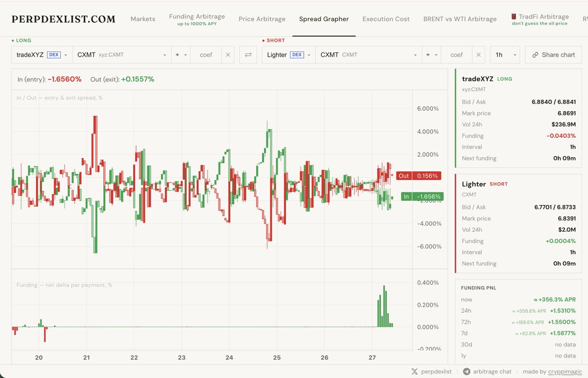588x378 pixels.
Task: Click the date 27 on chart axis
Action: pyautogui.click(x=372, y=357)
